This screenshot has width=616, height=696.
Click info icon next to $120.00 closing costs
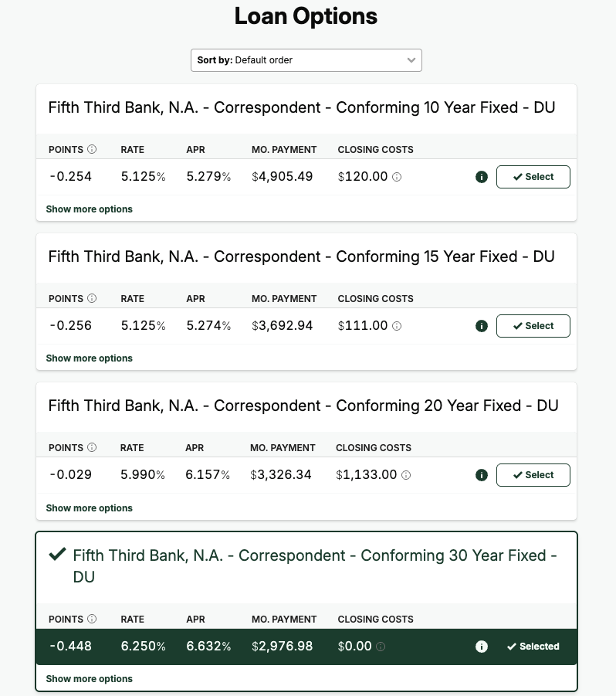point(397,177)
